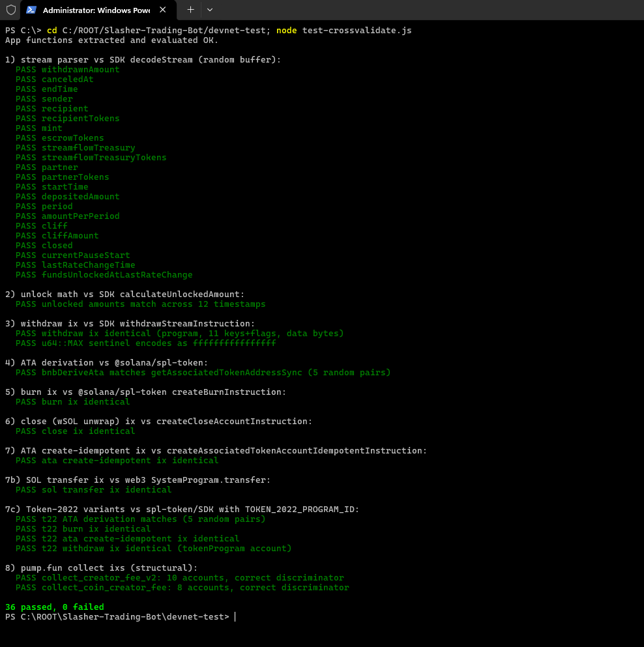The image size is (644, 647).
Task: Expand the new tab profile dropdown
Action: 210,10
